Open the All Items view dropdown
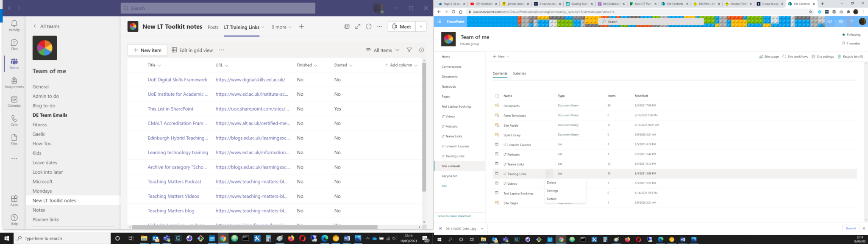The width and height of the screenshot is (868, 244). tap(383, 50)
